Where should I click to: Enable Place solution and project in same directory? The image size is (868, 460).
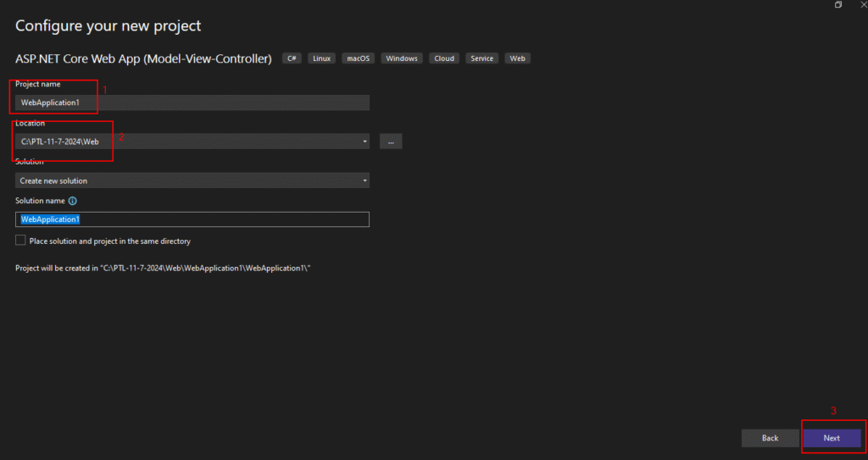point(20,241)
